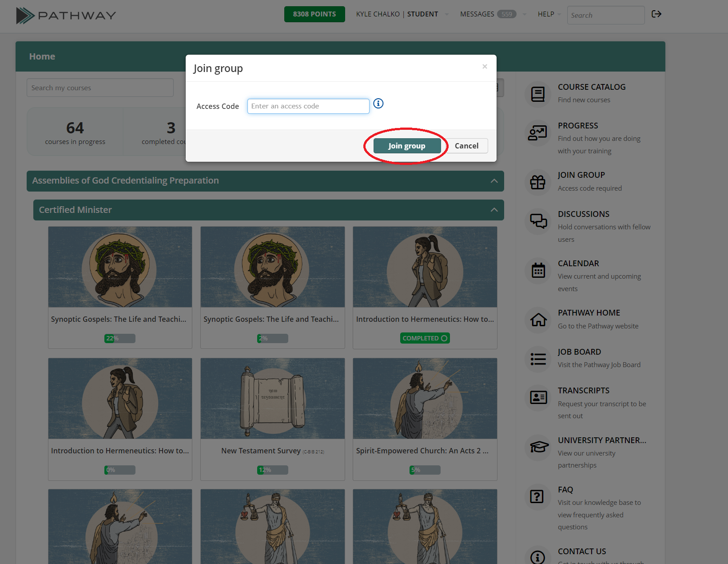Open the Contact Us link
The width and height of the screenshot is (728, 564).
coord(582,552)
